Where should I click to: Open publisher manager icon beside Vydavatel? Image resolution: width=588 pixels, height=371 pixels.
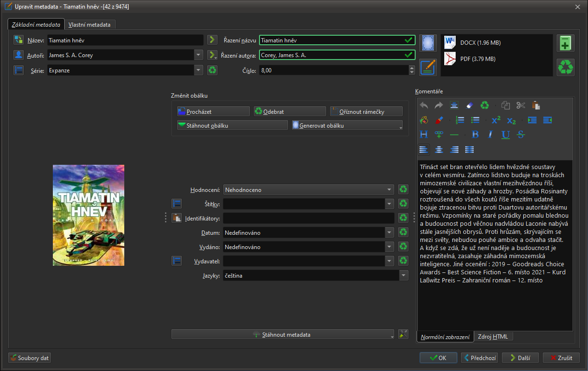177,261
